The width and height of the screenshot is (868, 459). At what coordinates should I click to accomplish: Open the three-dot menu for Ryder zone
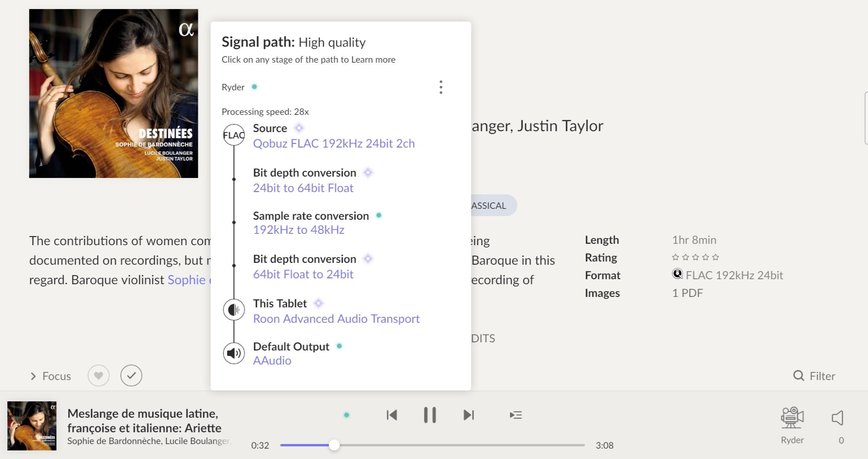pos(441,87)
